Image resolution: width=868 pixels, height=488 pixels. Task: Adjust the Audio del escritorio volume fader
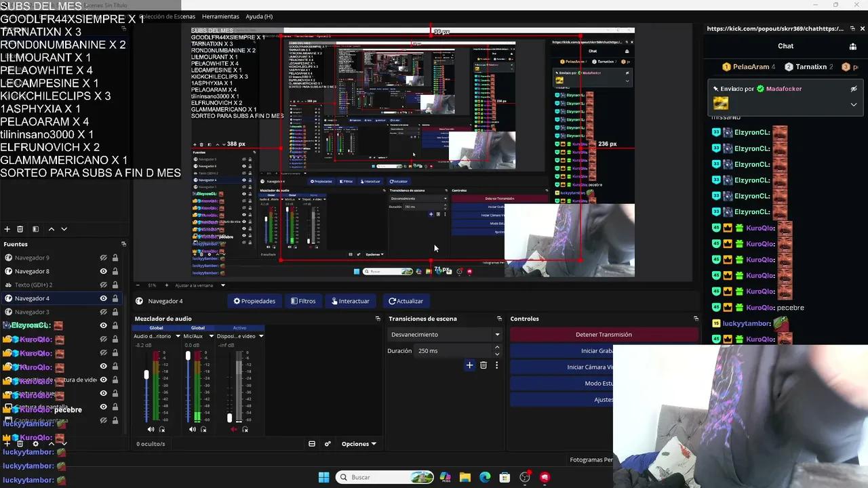pos(146,375)
